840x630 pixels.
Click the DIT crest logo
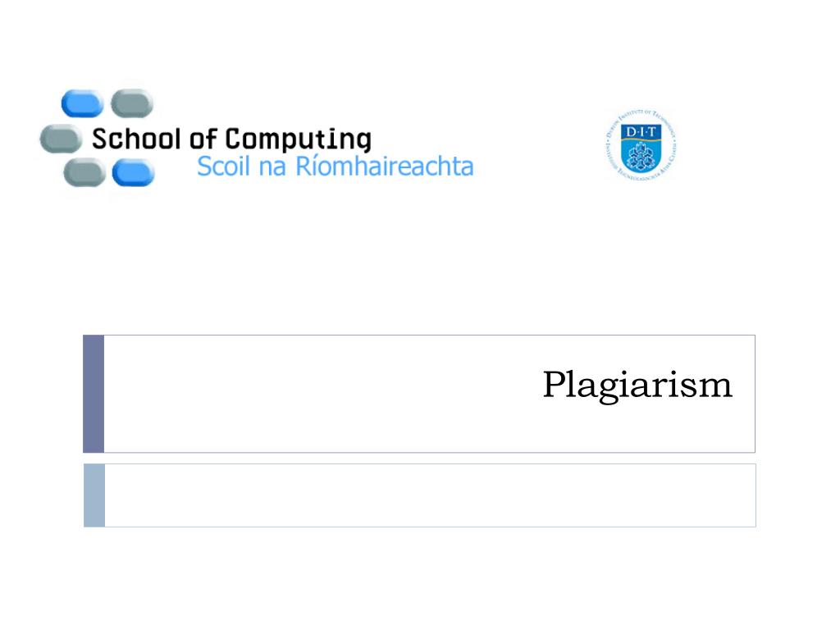(641, 144)
